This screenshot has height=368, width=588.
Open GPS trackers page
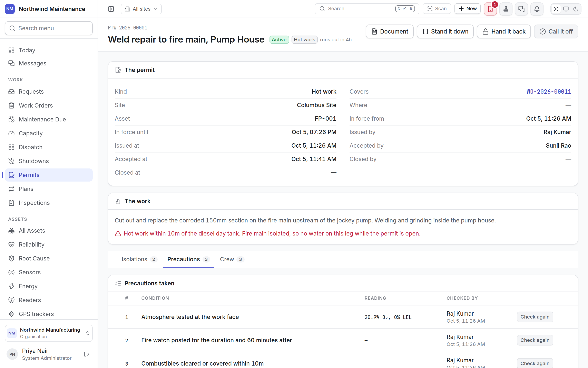coord(49,314)
